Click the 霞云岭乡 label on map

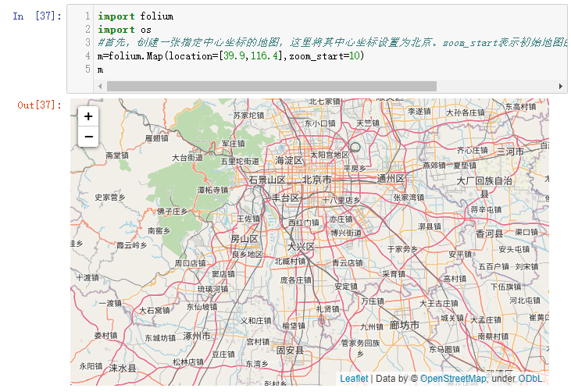click(x=131, y=245)
